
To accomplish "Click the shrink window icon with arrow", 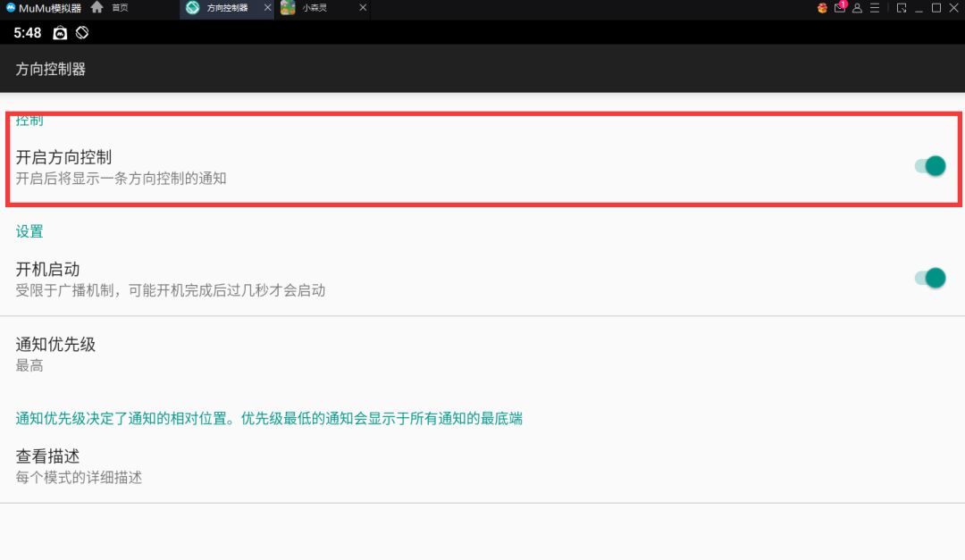I will [902, 8].
